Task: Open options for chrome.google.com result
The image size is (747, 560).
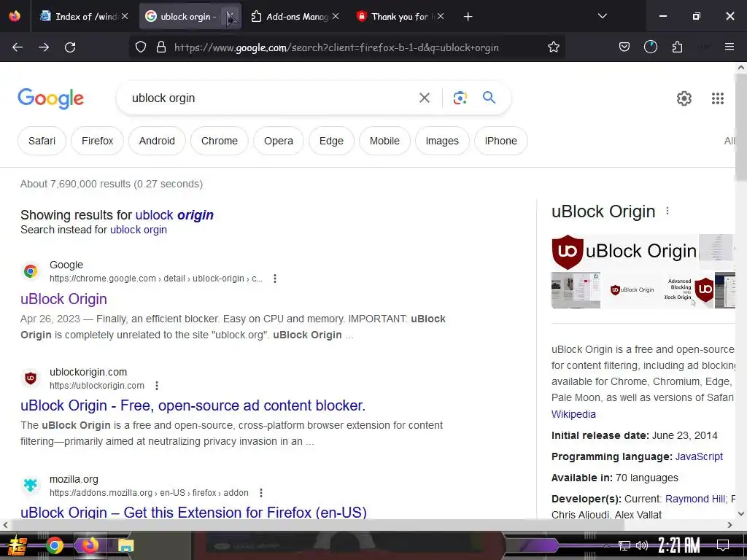Action: point(275,279)
